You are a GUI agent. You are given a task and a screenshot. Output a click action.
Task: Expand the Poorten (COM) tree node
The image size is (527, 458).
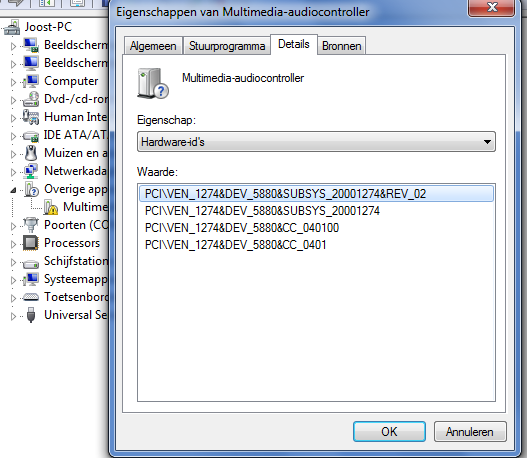(13, 226)
